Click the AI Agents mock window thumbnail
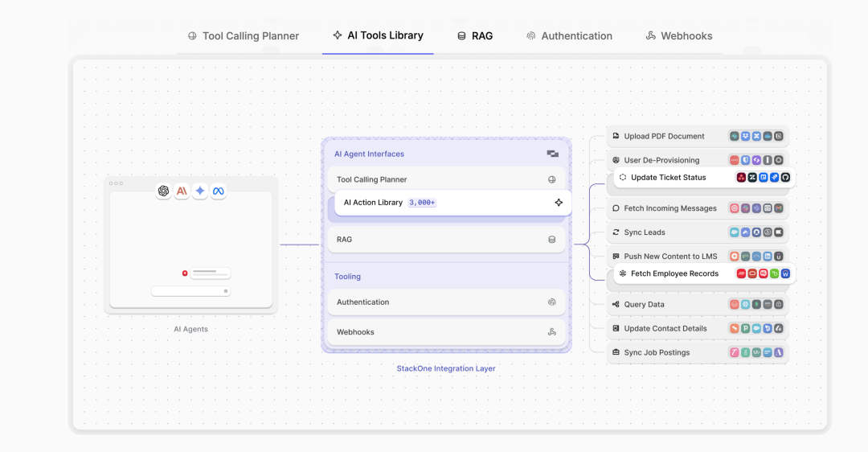The width and height of the screenshot is (868, 452). (191, 245)
